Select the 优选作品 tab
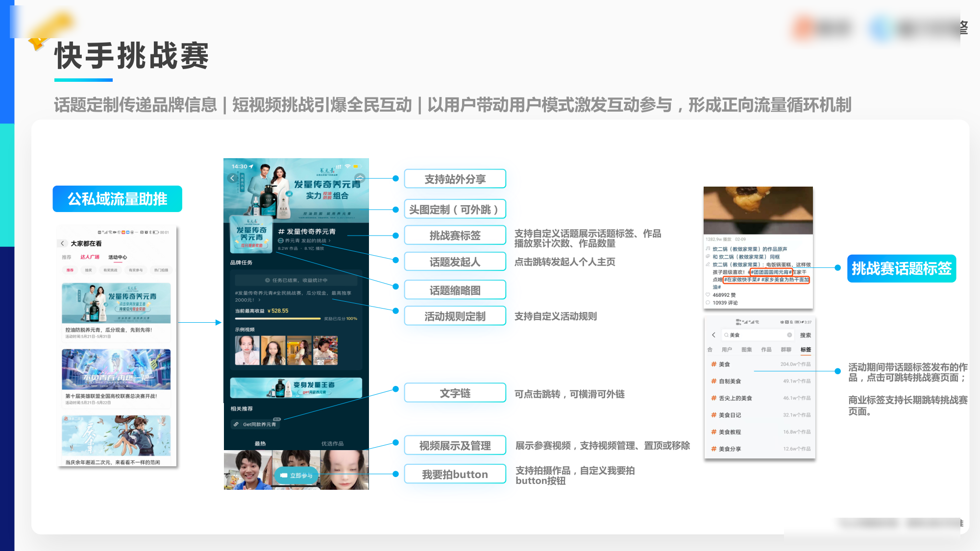The width and height of the screenshot is (980, 551). (x=332, y=444)
